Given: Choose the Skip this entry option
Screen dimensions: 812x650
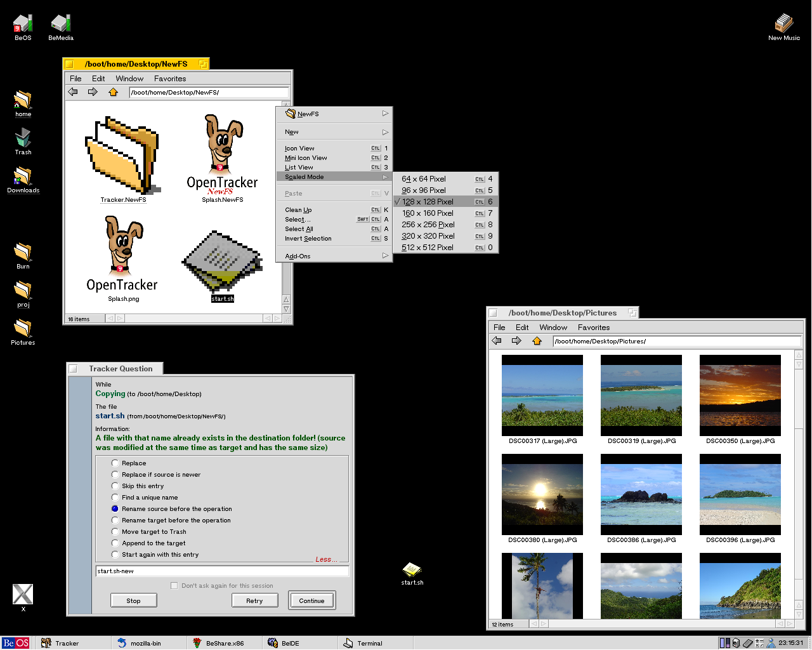Looking at the screenshot, I should 115,486.
